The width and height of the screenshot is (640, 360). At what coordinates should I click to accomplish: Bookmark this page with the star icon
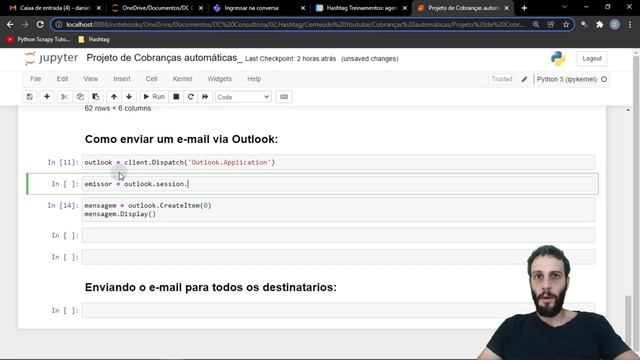tap(566, 24)
